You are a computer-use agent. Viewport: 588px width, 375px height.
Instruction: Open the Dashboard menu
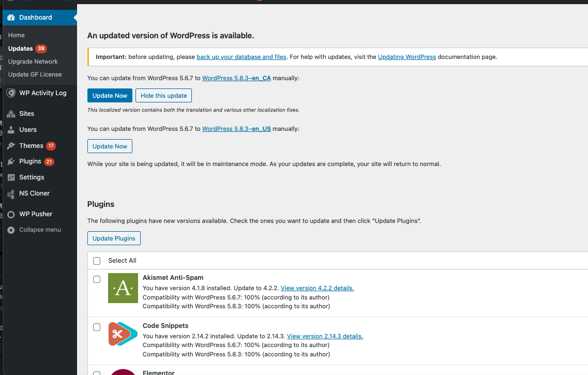40,18
